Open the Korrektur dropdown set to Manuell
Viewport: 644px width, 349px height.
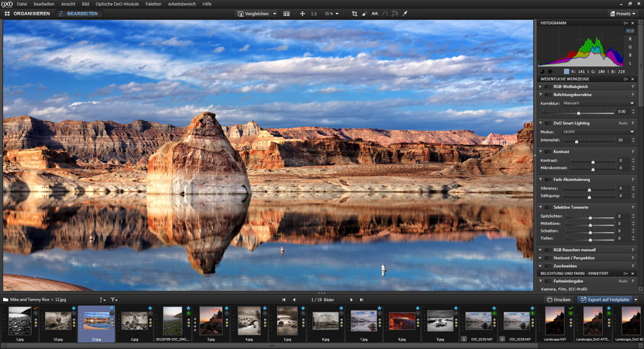click(x=598, y=103)
